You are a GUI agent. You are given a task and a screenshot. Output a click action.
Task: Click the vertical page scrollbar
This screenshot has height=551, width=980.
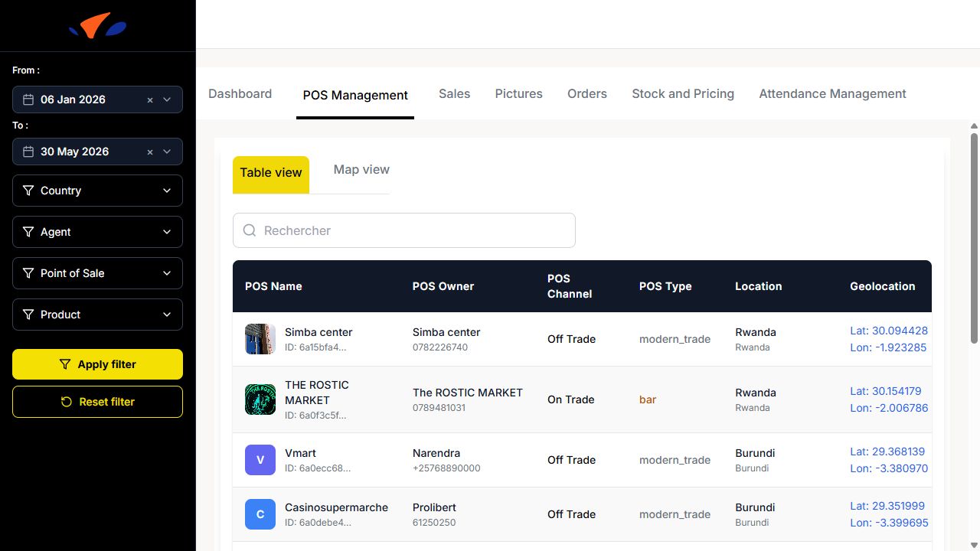click(x=974, y=238)
